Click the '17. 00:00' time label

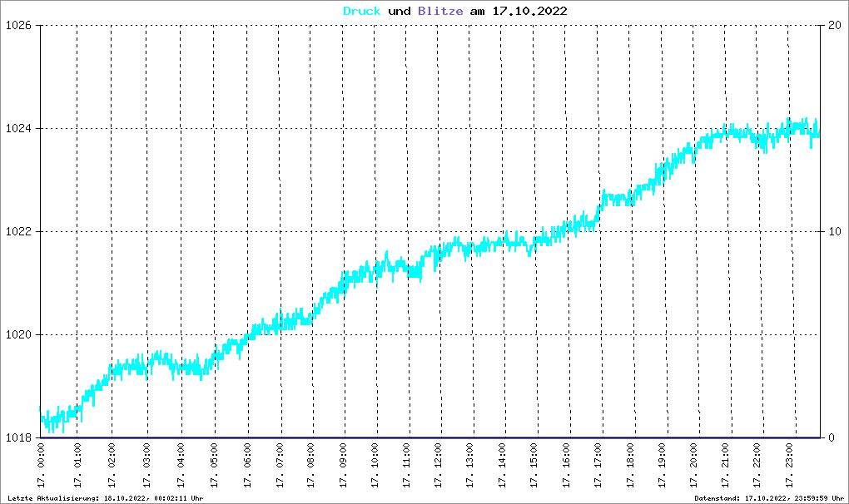pos(41,466)
